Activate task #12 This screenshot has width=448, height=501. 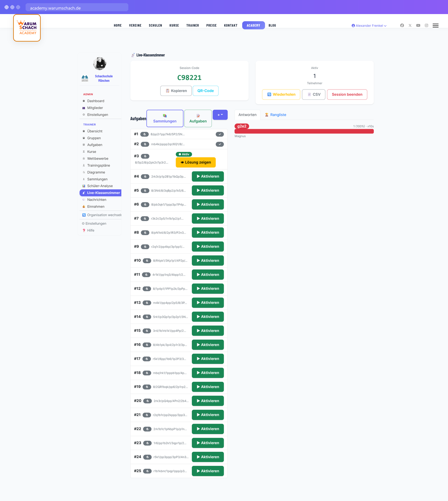pyautogui.click(x=208, y=289)
